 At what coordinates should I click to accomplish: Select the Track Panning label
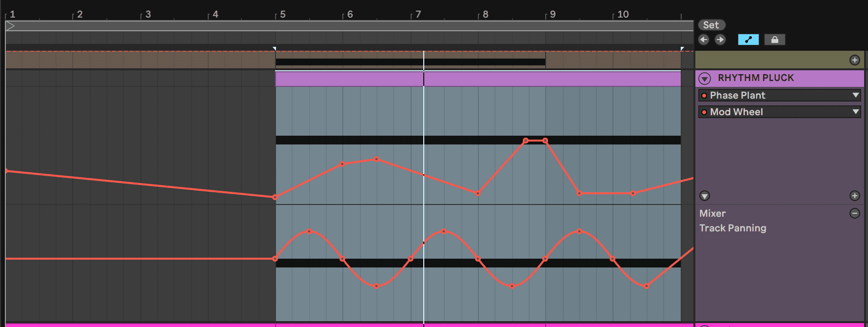coord(732,228)
